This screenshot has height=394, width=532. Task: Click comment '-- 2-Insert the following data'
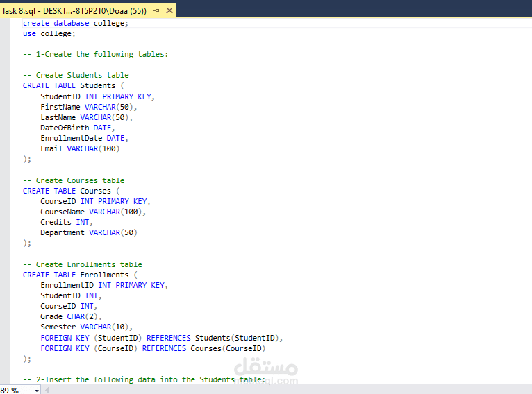[x=144, y=379]
